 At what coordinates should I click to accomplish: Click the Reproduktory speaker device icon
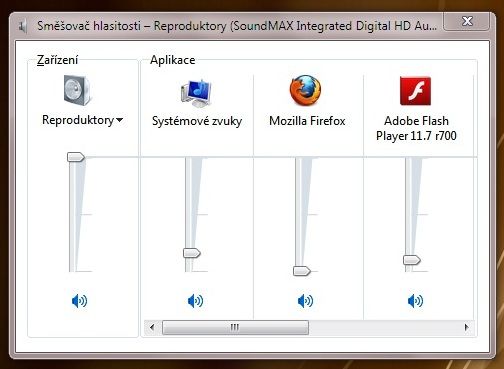click(x=77, y=90)
